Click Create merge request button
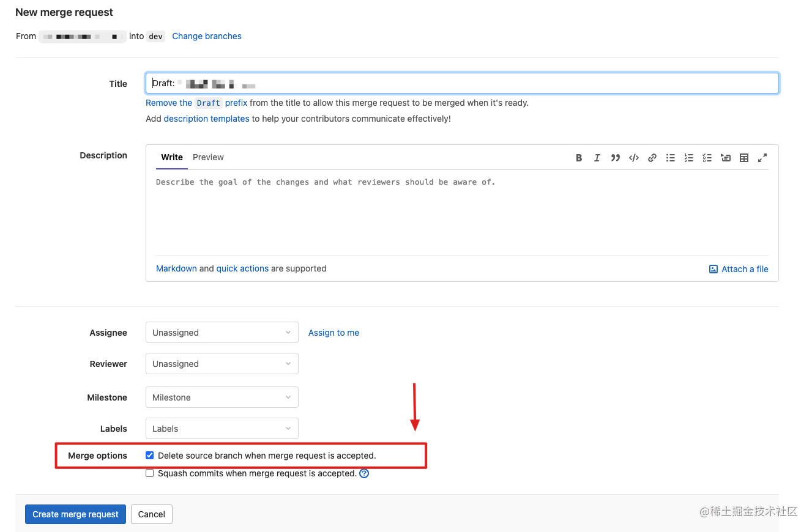 pyautogui.click(x=75, y=514)
